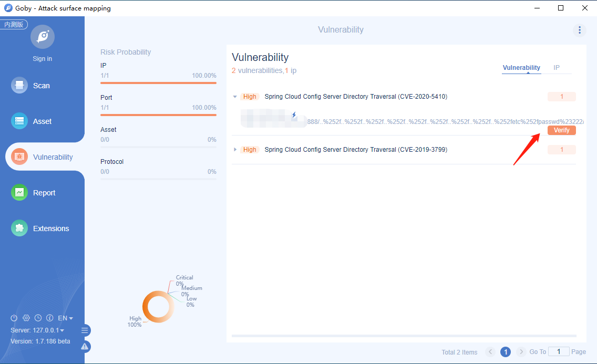The height and width of the screenshot is (364, 597).
Task: Close the Goby window
Action: tap(585, 8)
